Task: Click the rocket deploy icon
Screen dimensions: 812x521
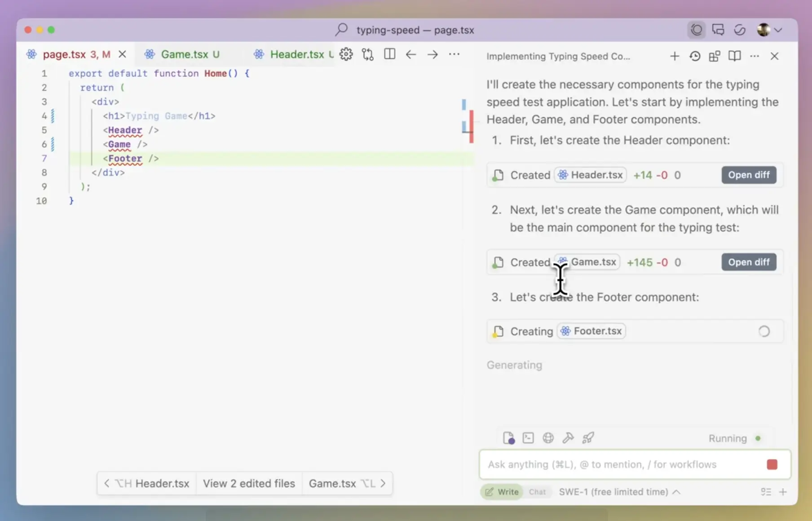Action: tap(588, 438)
